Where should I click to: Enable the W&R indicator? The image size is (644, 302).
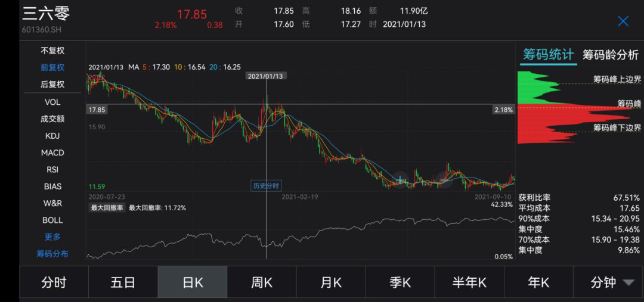coord(52,203)
